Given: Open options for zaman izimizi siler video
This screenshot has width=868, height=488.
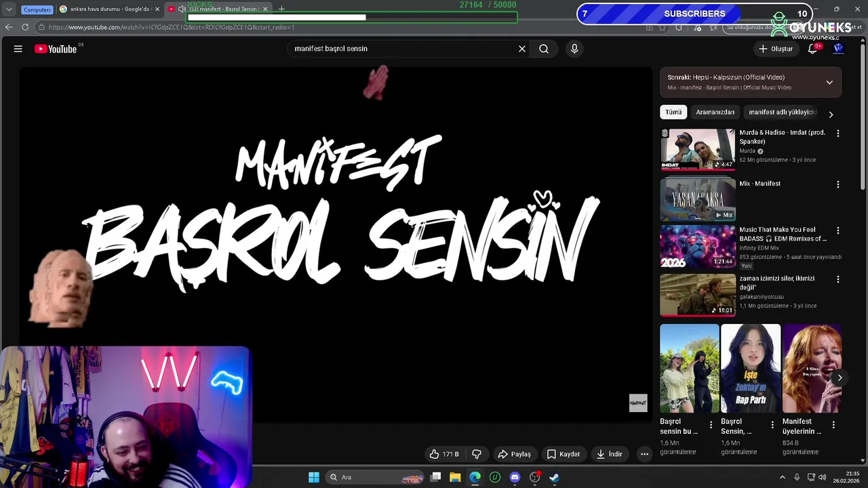Looking at the screenshot, I should [x=837, y=279].
